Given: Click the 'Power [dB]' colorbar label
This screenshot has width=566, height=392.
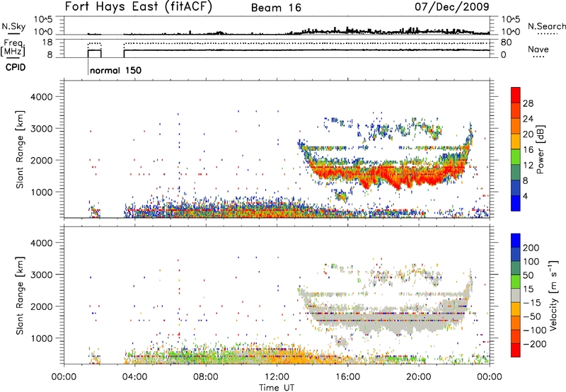Looking at the screenshot, I should click(540, 149).
